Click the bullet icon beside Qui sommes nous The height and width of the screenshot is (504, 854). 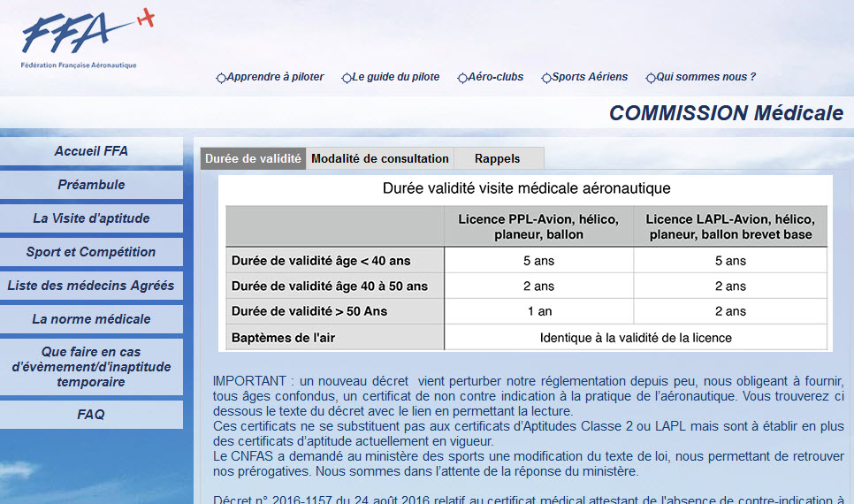click(651, 78)
